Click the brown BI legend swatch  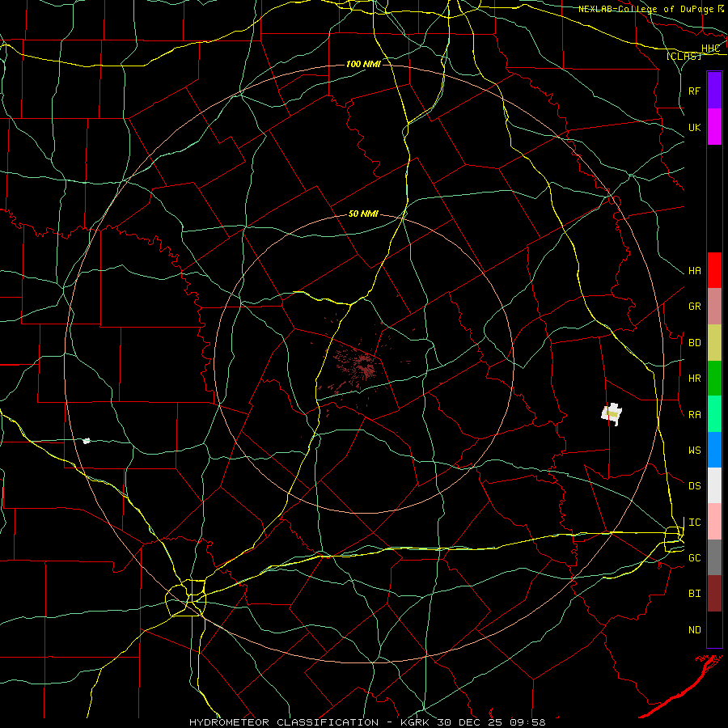(x=714, y=594)
